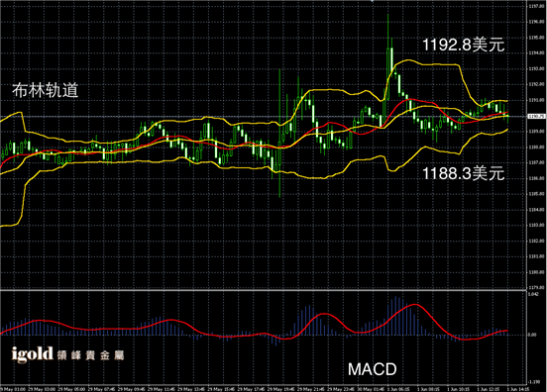Click the 1188.3美元 support annotation

[464, 173]
